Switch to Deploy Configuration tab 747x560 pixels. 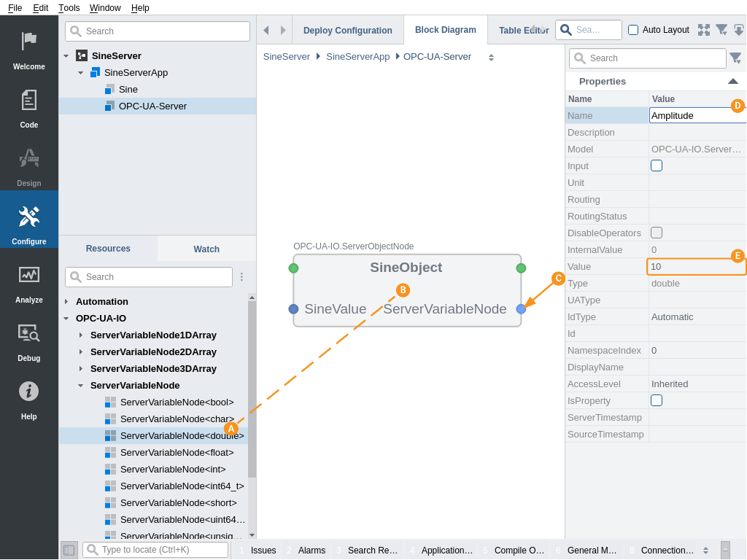[x=348, y=31]
